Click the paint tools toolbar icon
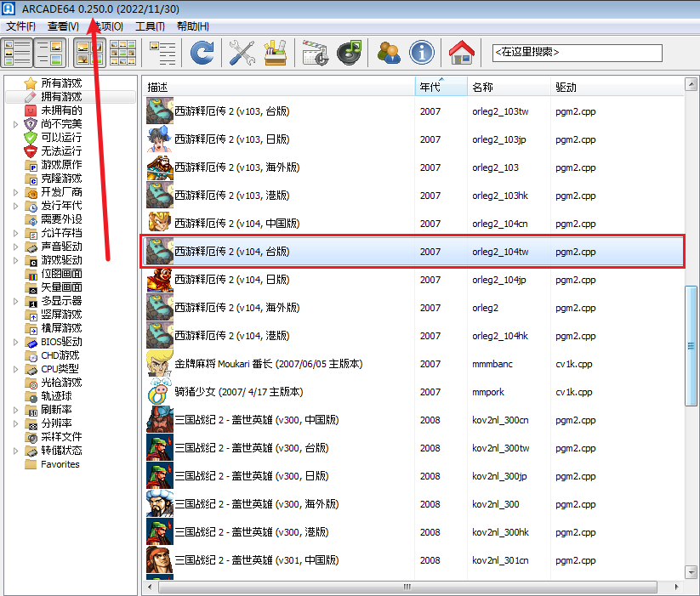 (275, 53)
